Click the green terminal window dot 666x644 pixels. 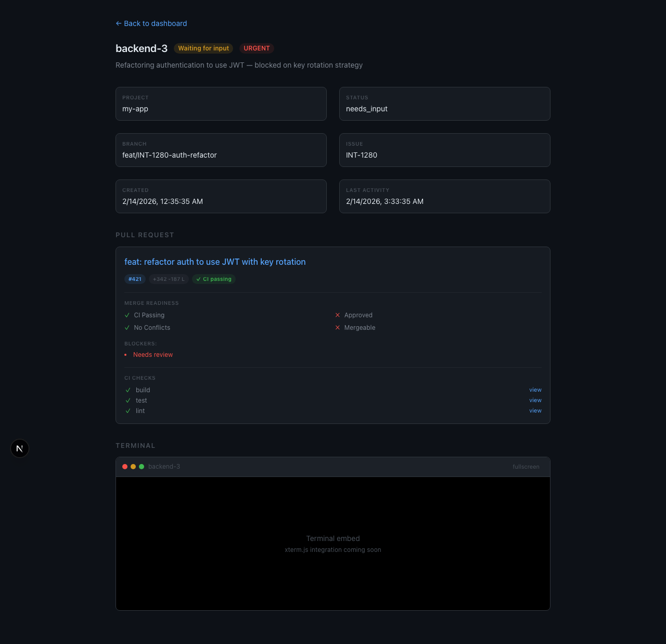(x=142, y=467)
